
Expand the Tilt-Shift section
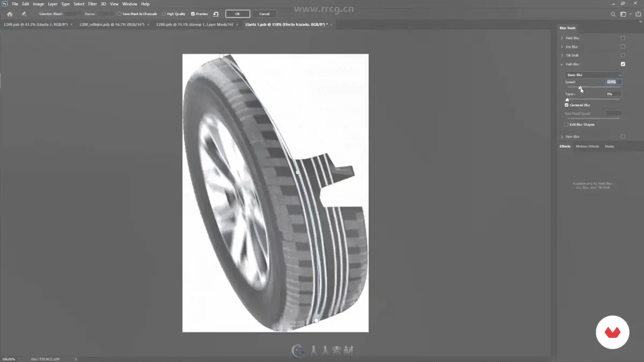[x=562, y=55]
